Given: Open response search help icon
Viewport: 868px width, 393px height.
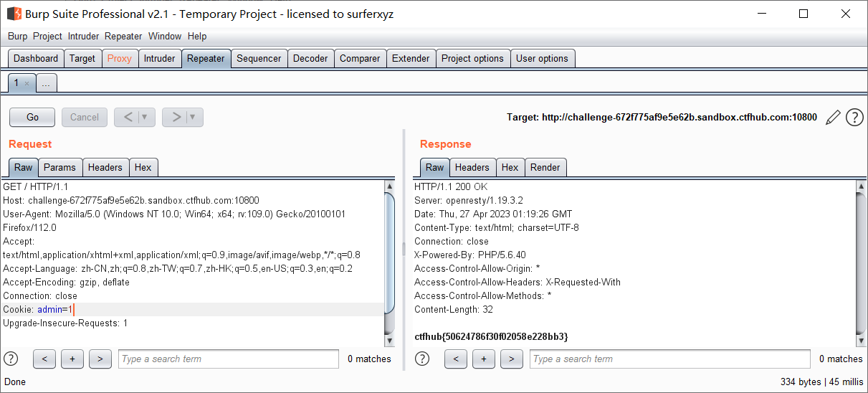Looking at the screenshot, I should [422, 359].
